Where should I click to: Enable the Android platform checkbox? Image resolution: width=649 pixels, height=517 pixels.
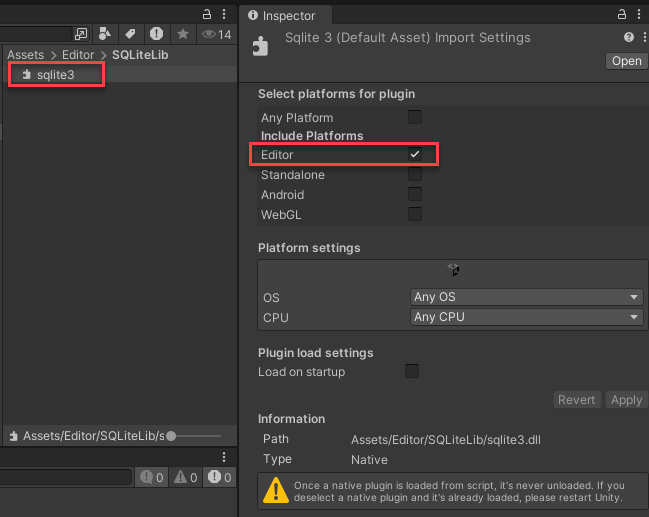414,194
